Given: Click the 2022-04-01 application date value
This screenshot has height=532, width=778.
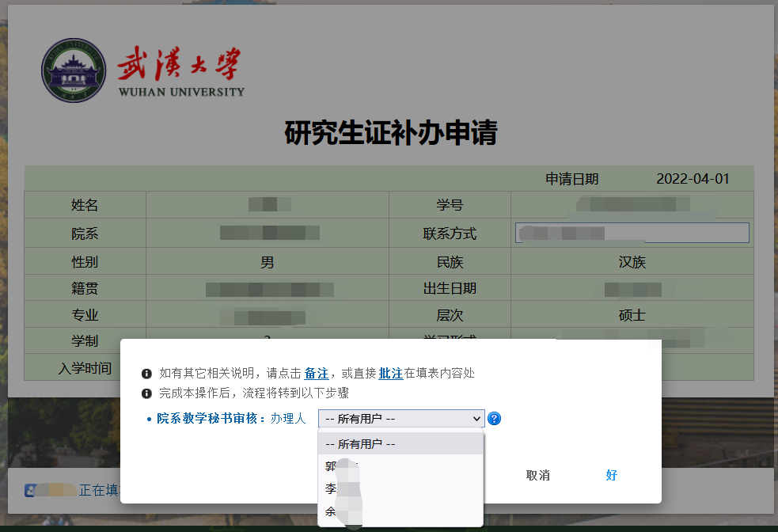Looking at the screenshot, I should 693,179.
